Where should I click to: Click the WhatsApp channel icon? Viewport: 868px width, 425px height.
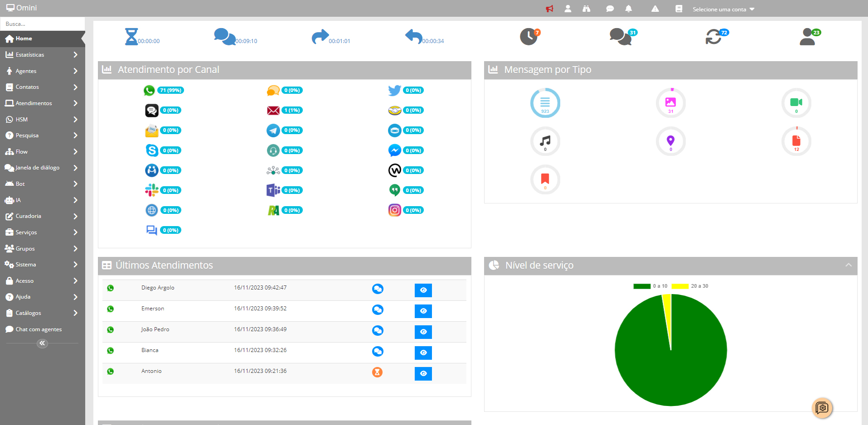click(149, 91)
